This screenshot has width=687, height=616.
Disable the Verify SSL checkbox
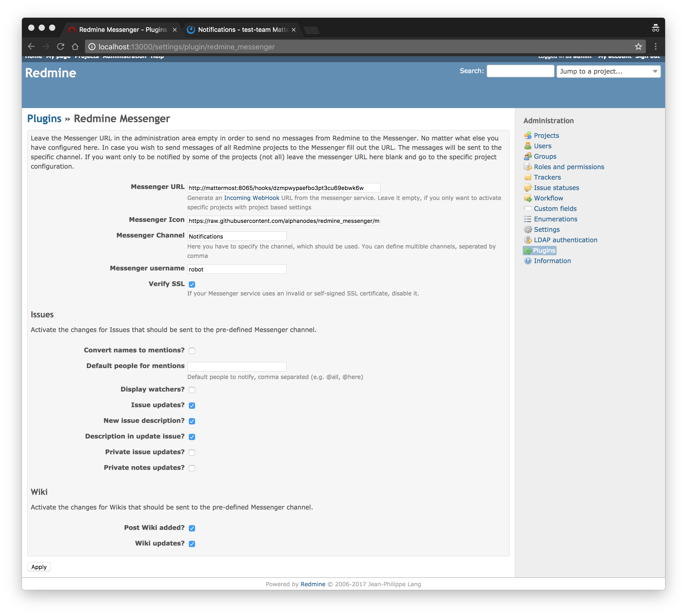pos(192,284)
